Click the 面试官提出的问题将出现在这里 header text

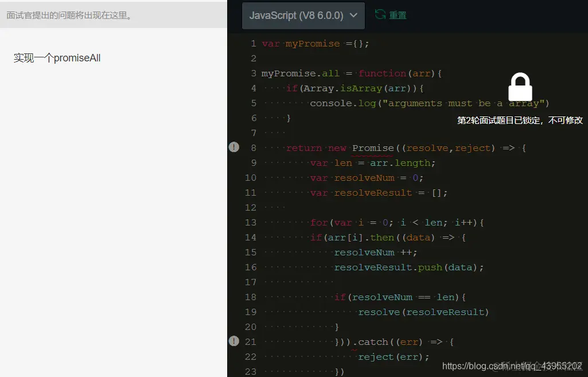coord(69,15)
